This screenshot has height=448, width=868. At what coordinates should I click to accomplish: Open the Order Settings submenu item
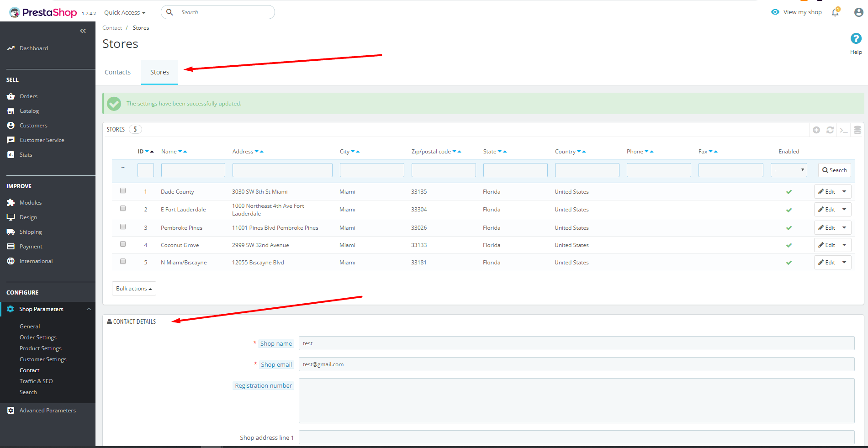point(38,337)
